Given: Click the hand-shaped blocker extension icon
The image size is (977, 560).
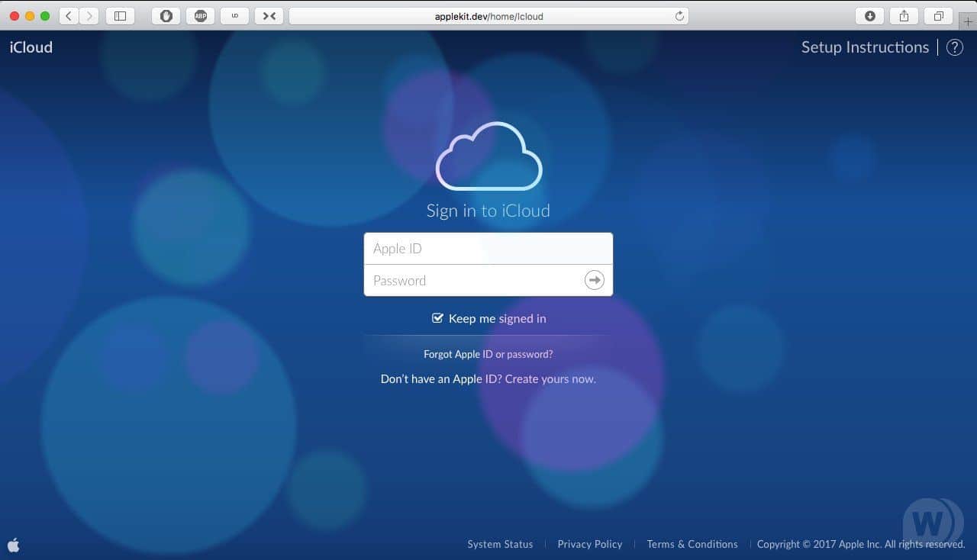Looking at the screenshot, I should [x=166, y=15].
